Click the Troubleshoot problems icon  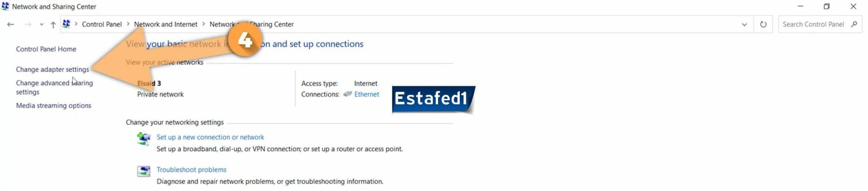click(x=144, y=171)
